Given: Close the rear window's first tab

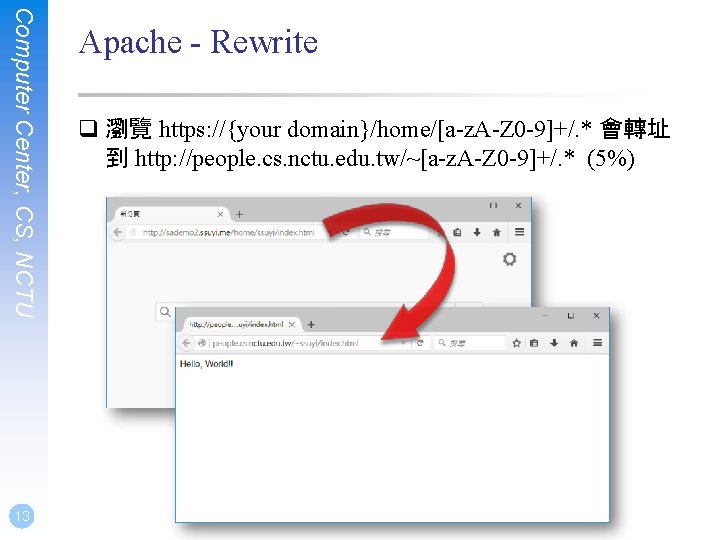Looking at the screenshot, I should point(220,214).
